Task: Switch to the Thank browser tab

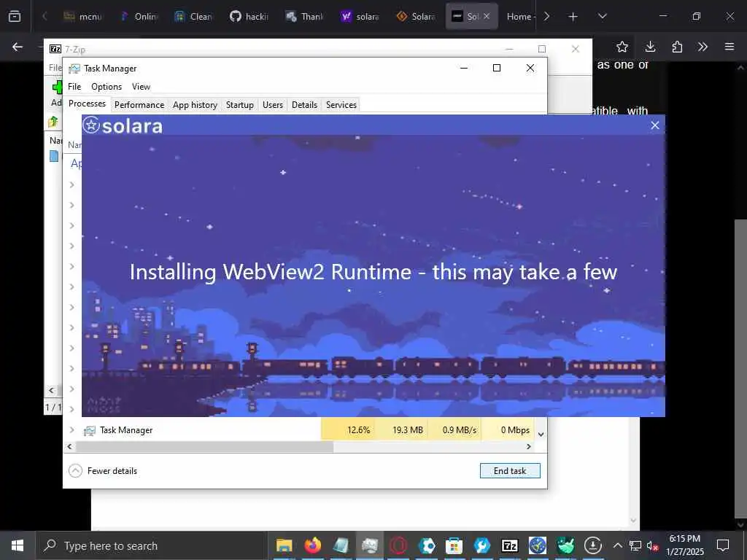Action: pyautogui.click(x=306, y=17)
